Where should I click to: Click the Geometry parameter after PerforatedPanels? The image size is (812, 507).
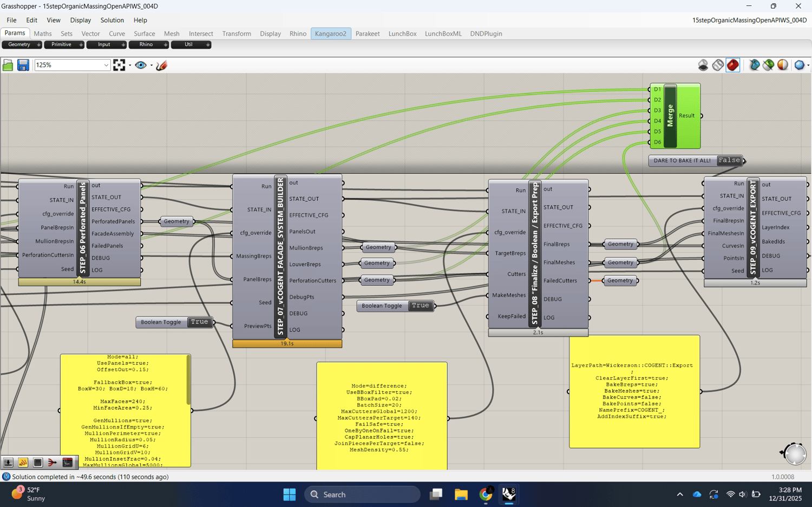(176, 221)
